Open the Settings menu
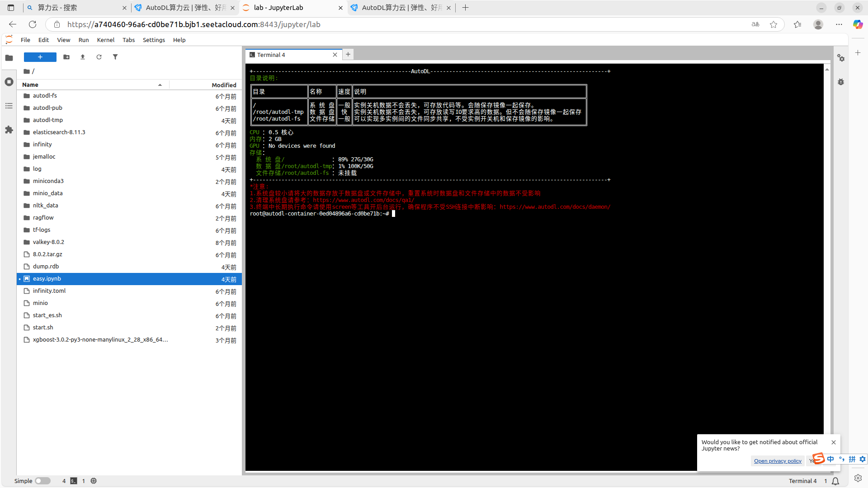Image resolution: width=868 pixels, height=488 pixels. [154, 40]
